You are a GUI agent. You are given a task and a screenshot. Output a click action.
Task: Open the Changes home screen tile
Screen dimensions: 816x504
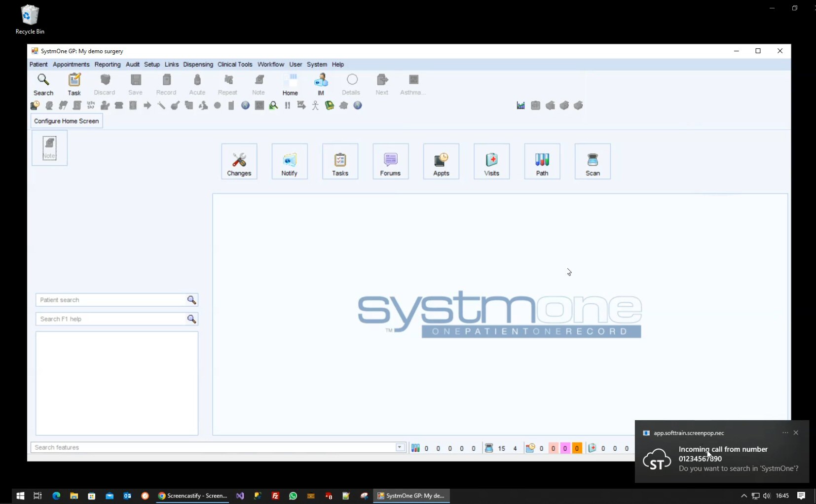[x=239, y=161]
